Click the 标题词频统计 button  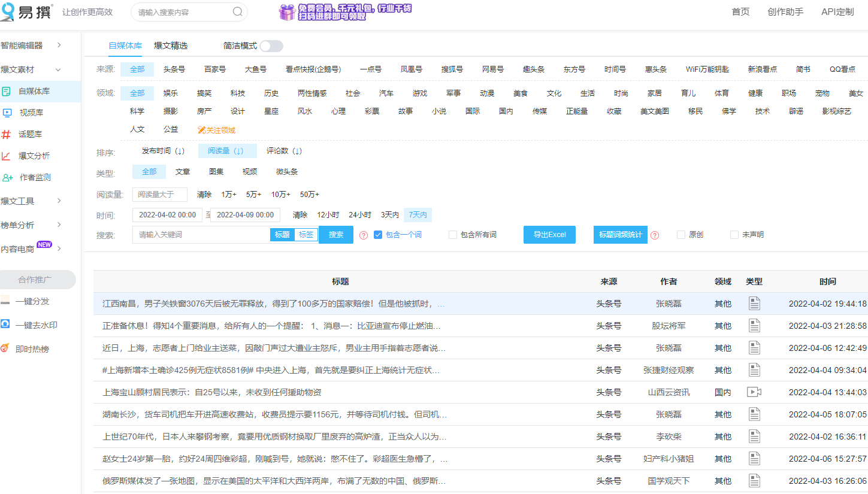pyautogui.click(x=620, y=235)
